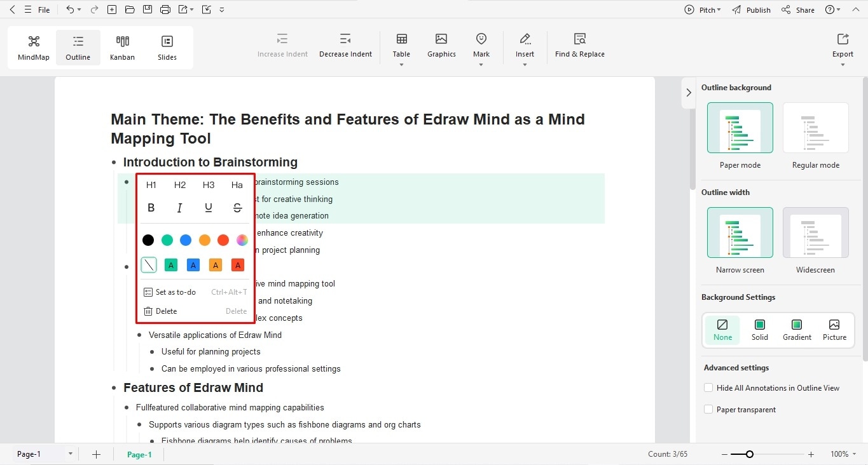Open Find & Replace
Viewport: 868px width, 465px height.
coord(579,46)
